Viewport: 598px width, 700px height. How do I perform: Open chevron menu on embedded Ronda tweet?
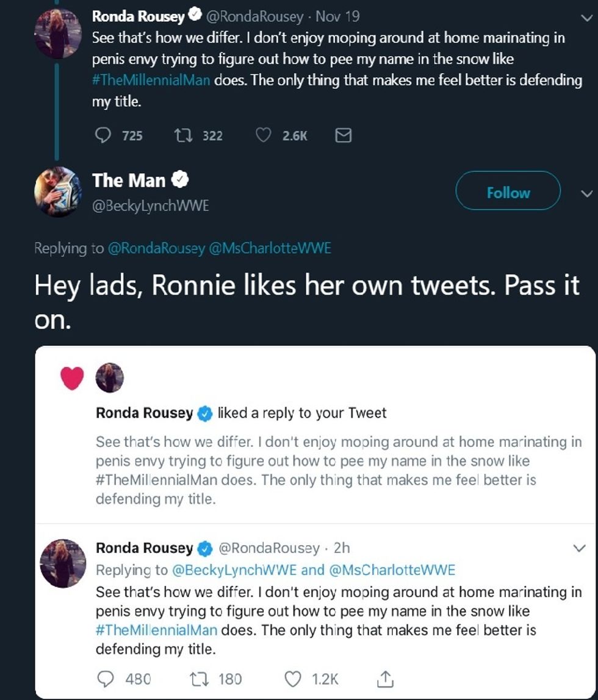pos(580,548)
